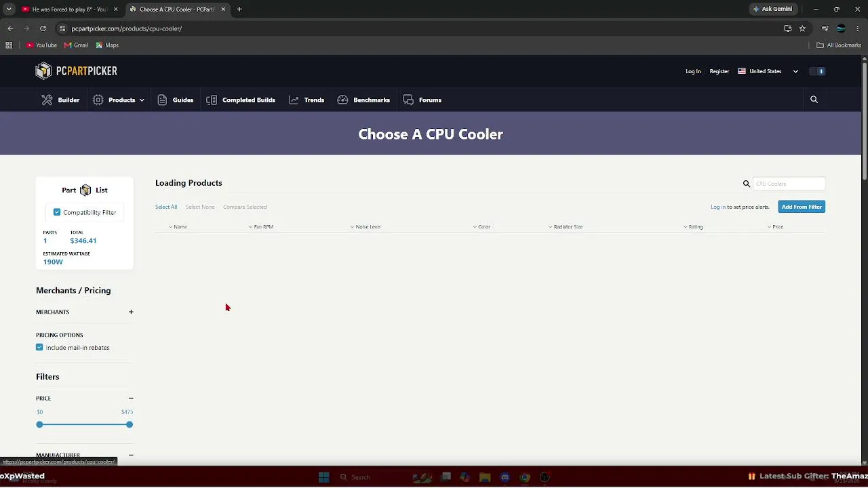Click the Part List box icon

point(85,190)
